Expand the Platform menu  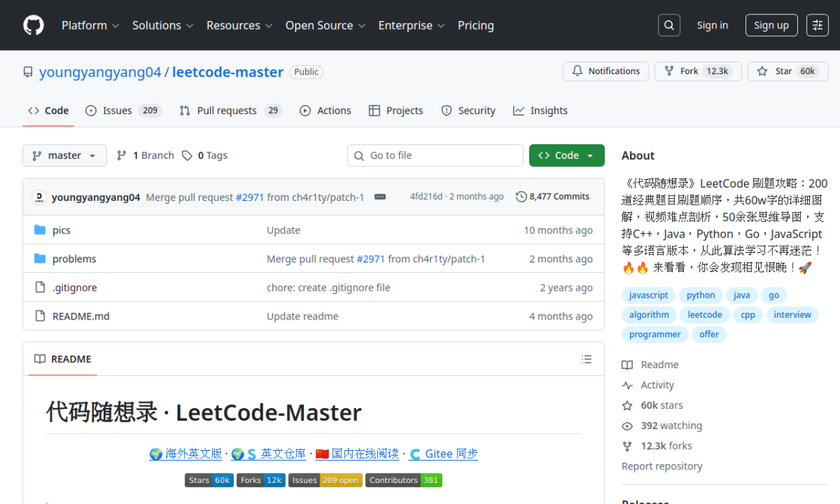90,26
